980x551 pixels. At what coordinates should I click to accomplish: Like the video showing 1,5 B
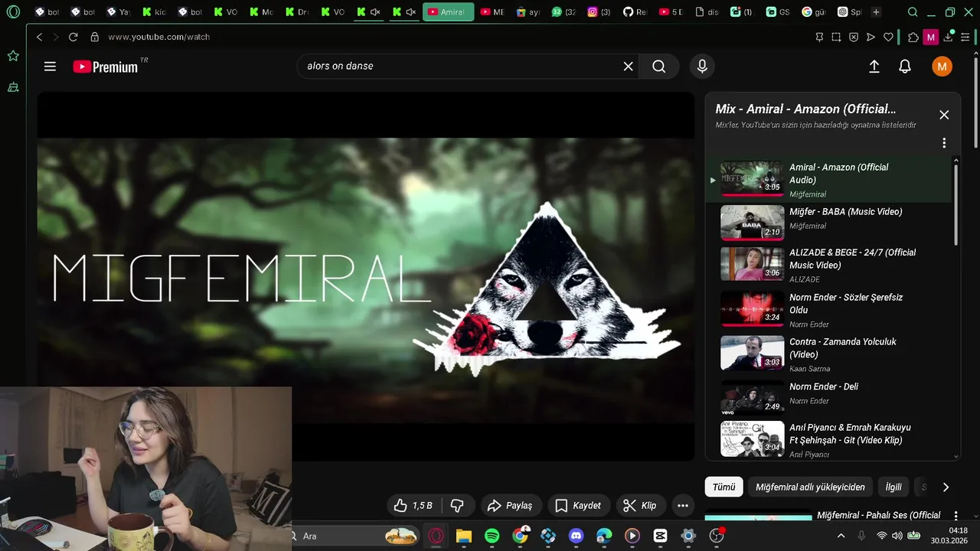tap(414, 506)
